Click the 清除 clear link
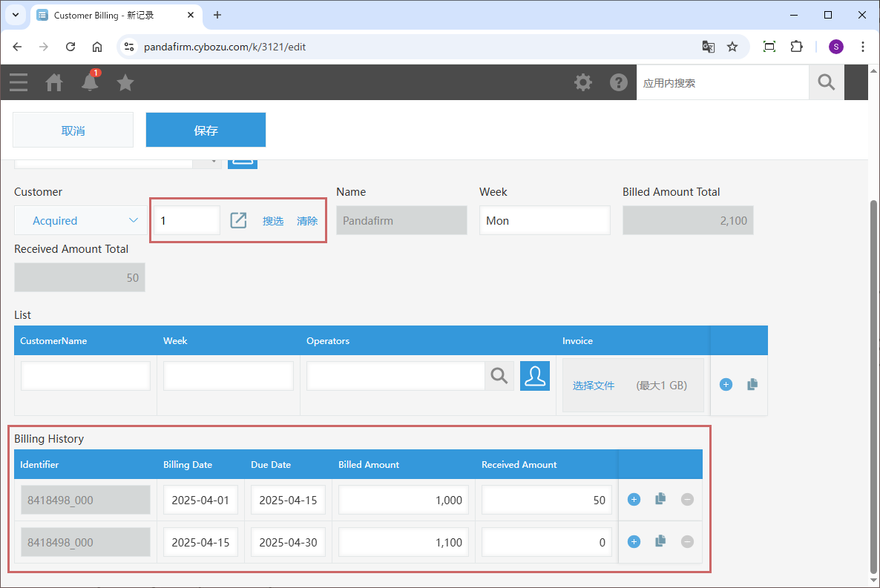 307,221
